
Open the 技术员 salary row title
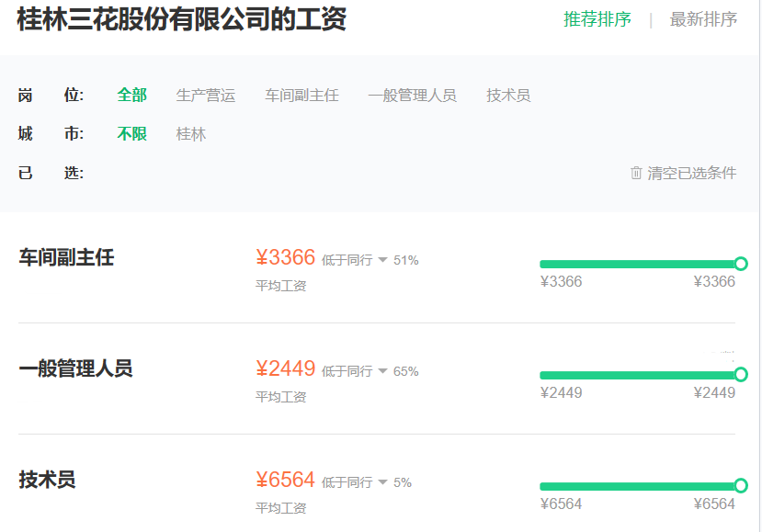(47, 480)
